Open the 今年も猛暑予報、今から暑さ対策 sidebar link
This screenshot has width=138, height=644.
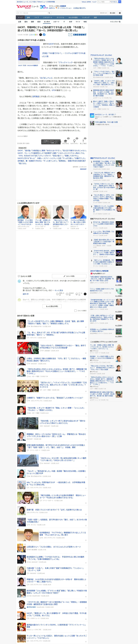[106, 122]
